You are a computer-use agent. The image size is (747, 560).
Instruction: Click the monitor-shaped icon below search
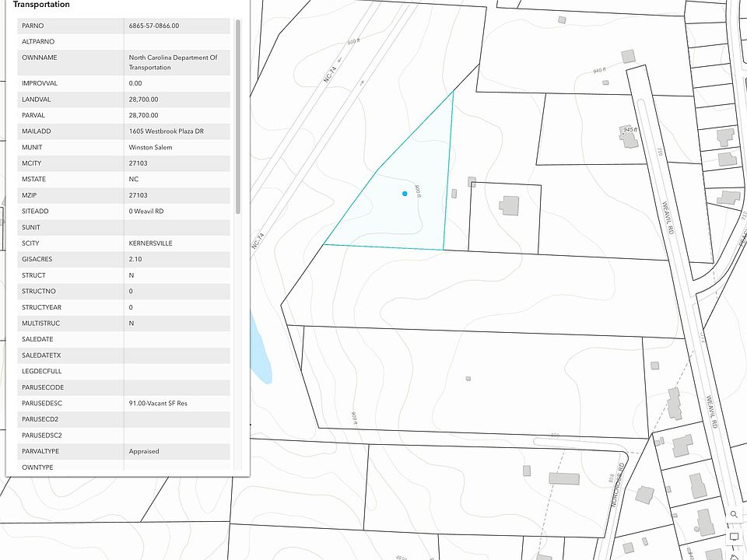coord(734,537)
